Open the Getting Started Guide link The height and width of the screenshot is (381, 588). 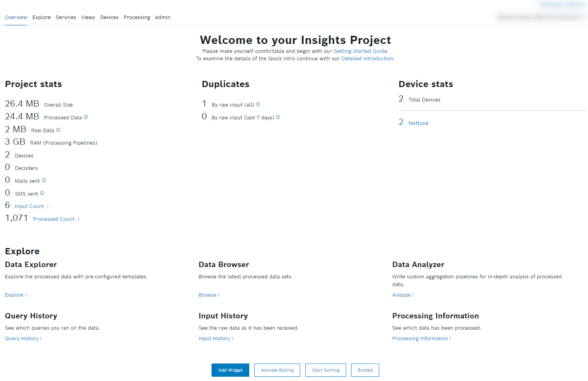360,51
